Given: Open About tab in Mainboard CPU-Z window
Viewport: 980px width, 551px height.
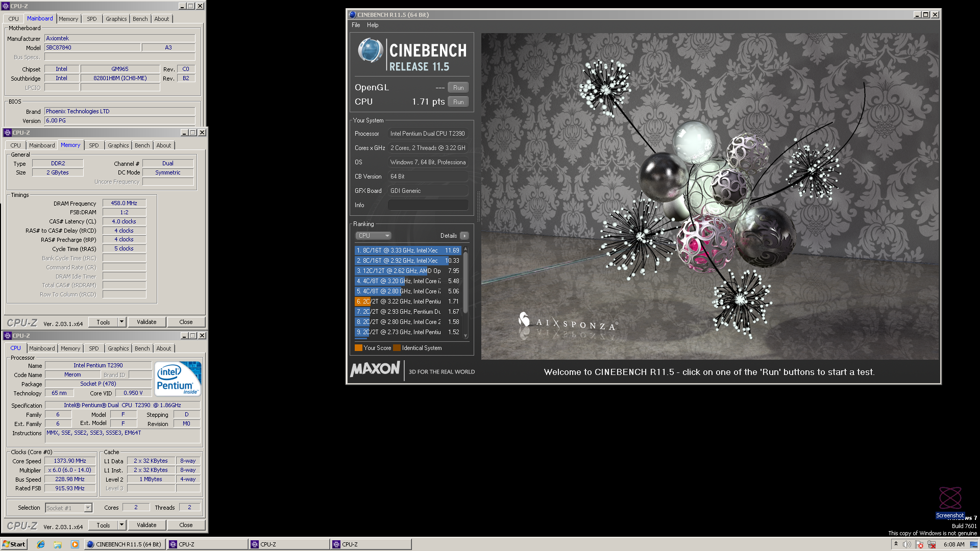Looking at the screenshot, I should click(x=162, y=19).
